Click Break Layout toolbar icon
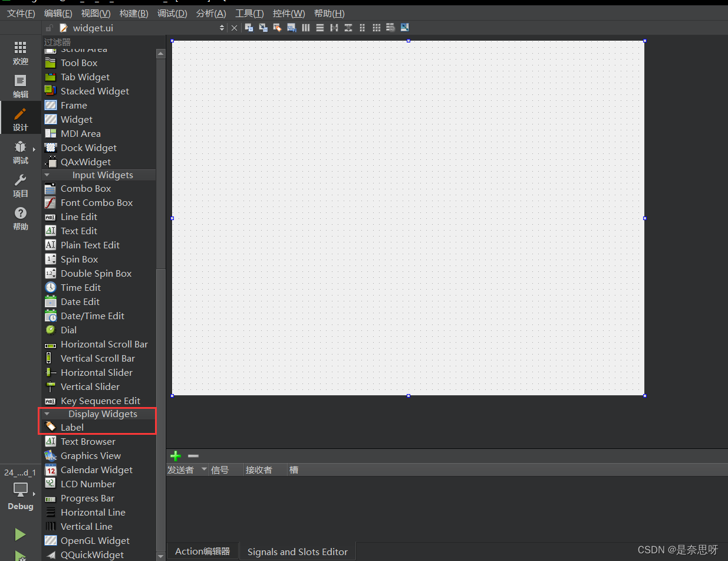Screen dimensions: 728x561 click(390, 28)
